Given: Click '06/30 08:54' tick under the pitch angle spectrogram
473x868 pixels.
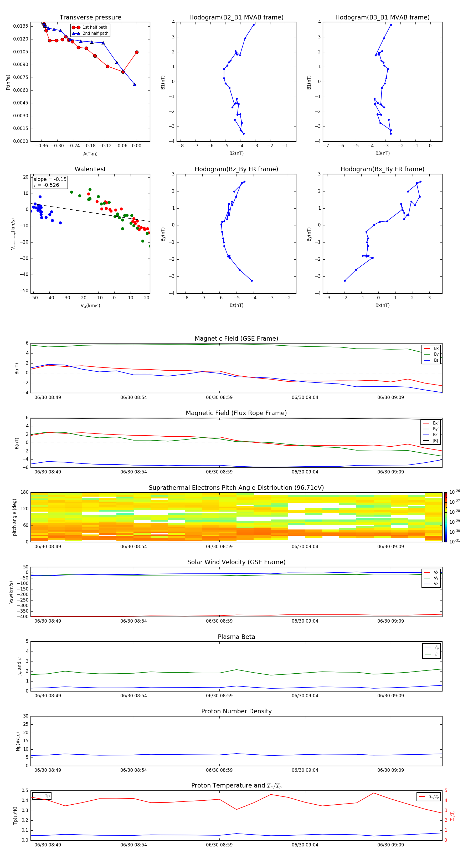Looking at the screenshot, I should 134,547.
